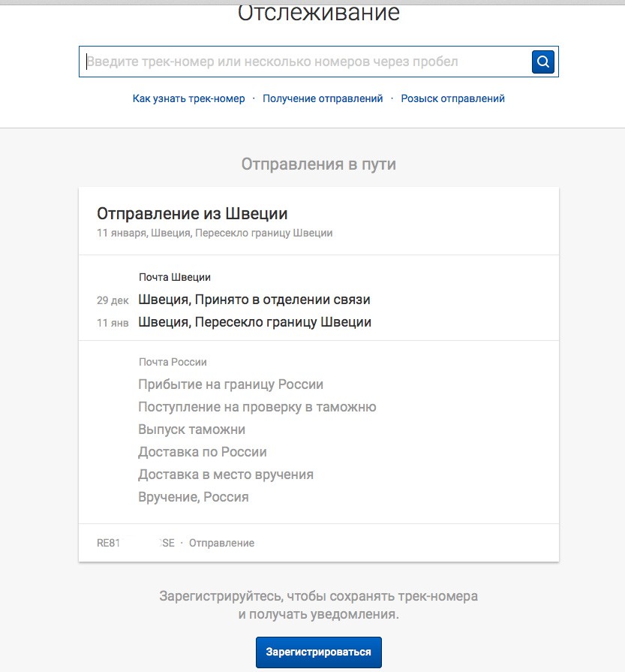Click the 'Отправление из Швеции' card title

(x=192, y=214)
